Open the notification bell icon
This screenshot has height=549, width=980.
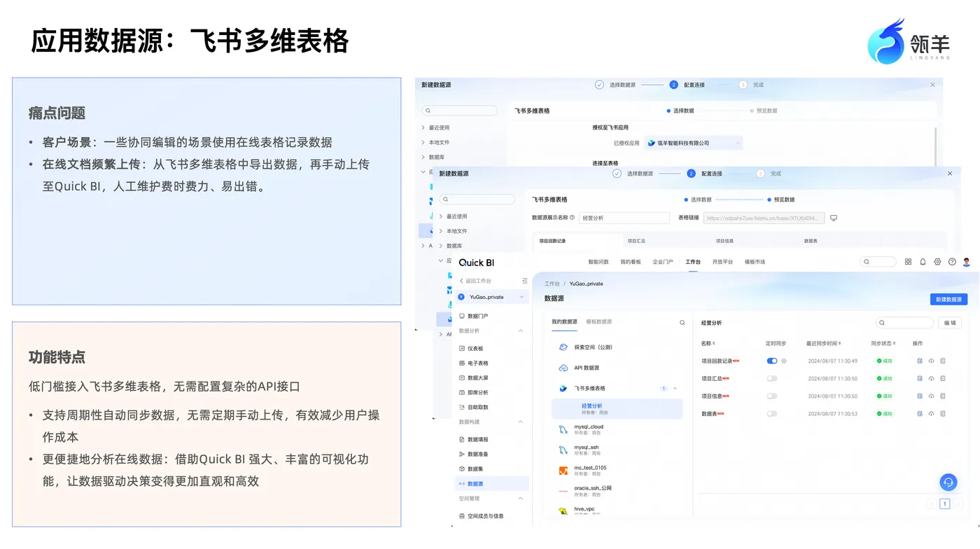(923, 262)
